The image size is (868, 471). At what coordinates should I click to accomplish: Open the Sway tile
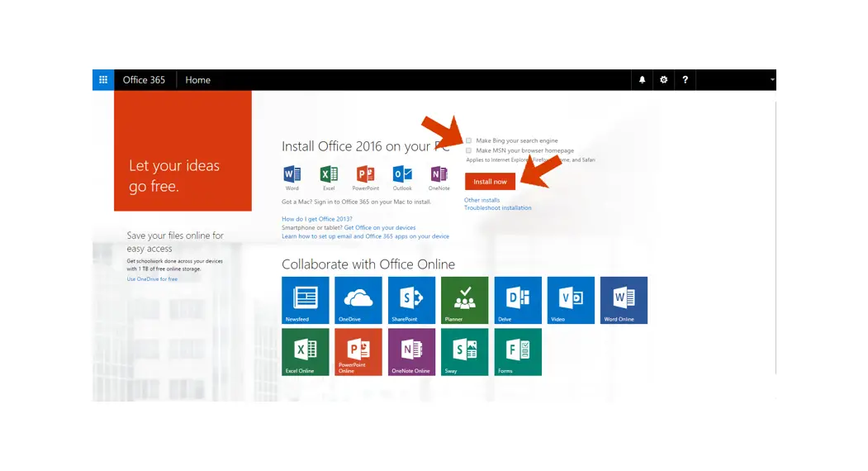coord(464,352)
